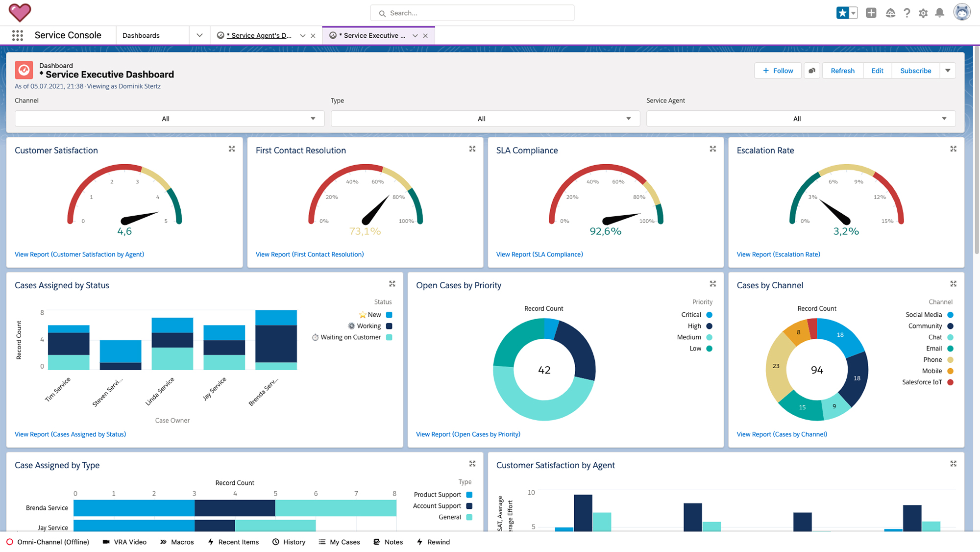980x552 pixels.
Task: Click the red Dashboard header icon
Action: click(24, 70)
